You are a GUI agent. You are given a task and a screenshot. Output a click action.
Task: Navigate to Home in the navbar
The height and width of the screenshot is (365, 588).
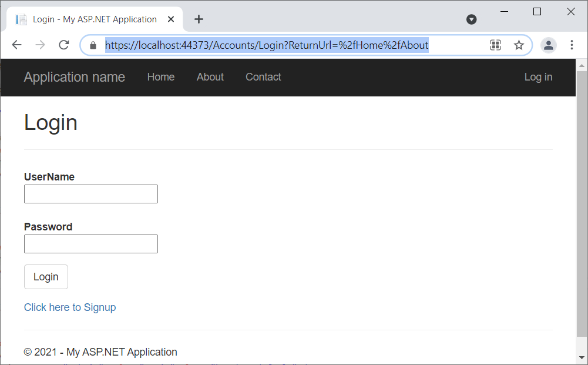click(x=160, y=77)
